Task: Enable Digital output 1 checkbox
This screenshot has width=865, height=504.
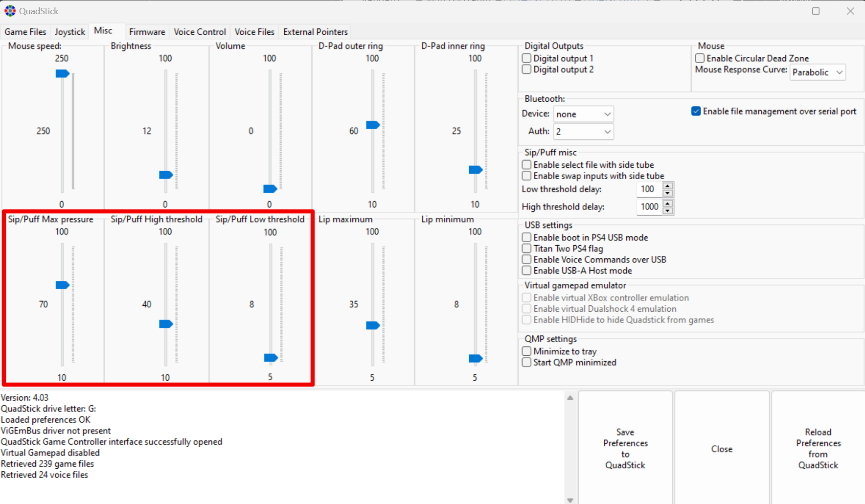Action: [x=527, y=58]
